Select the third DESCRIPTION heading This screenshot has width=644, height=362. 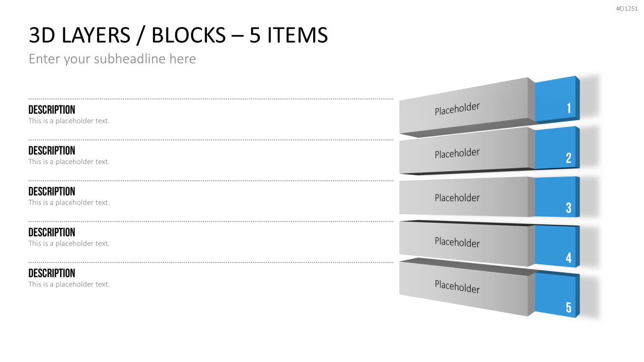(x=52, y=191)
